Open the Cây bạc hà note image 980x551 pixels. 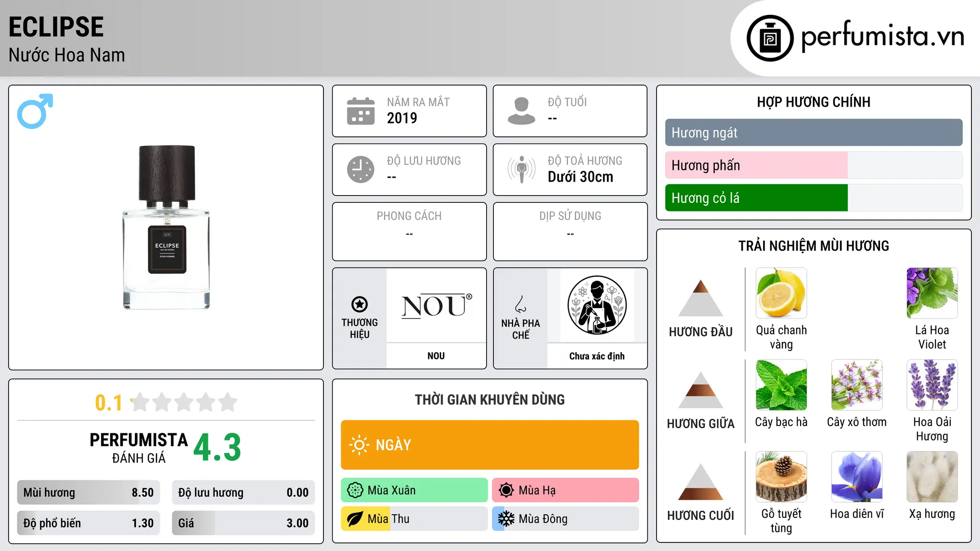[781, 385]
